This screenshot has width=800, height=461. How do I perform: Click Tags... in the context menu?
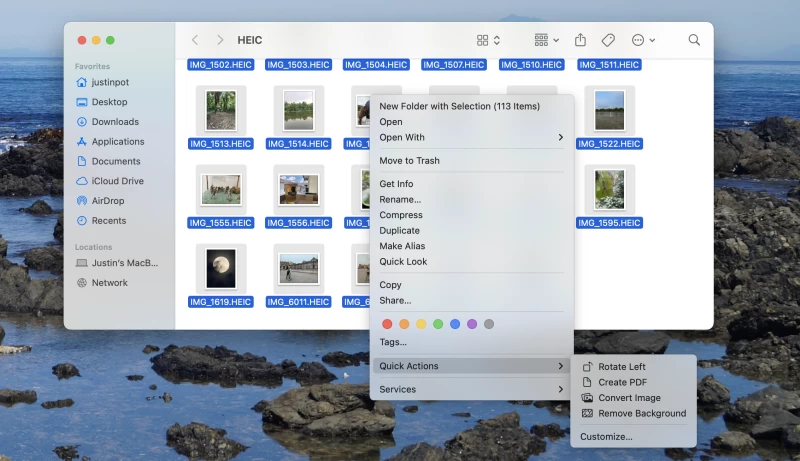coord(393,342)
